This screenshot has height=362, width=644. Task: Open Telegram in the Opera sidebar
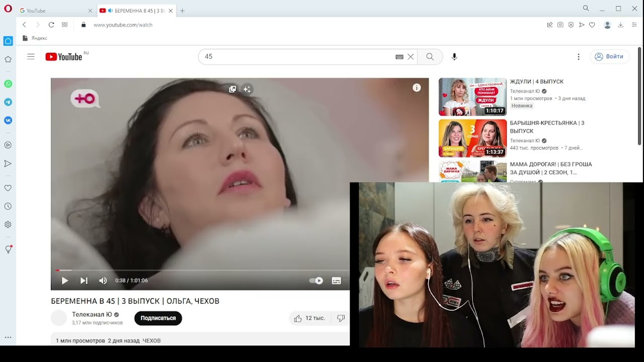(8, 102)
